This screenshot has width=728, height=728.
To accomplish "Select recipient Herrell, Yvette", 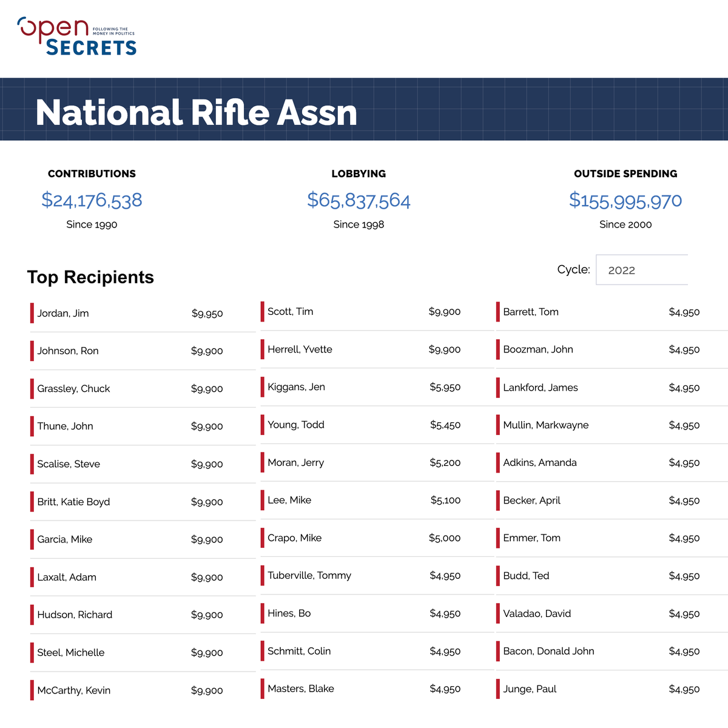I will click(x=300, y=349).
